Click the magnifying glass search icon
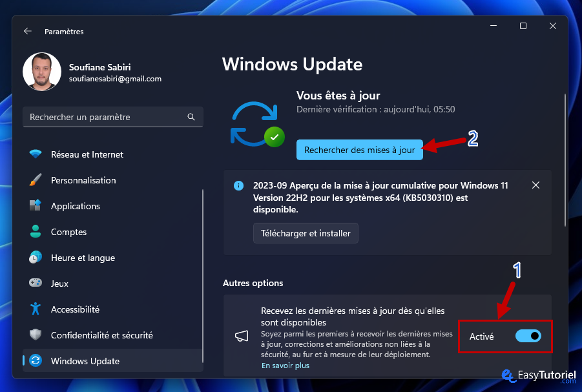Screen dimensions: 582x392 [191, 117]
